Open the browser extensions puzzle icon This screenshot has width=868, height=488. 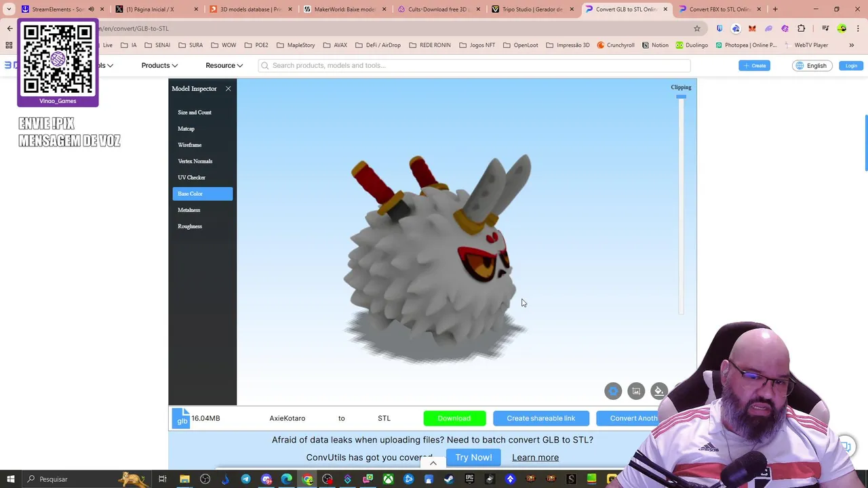(802, 28)
